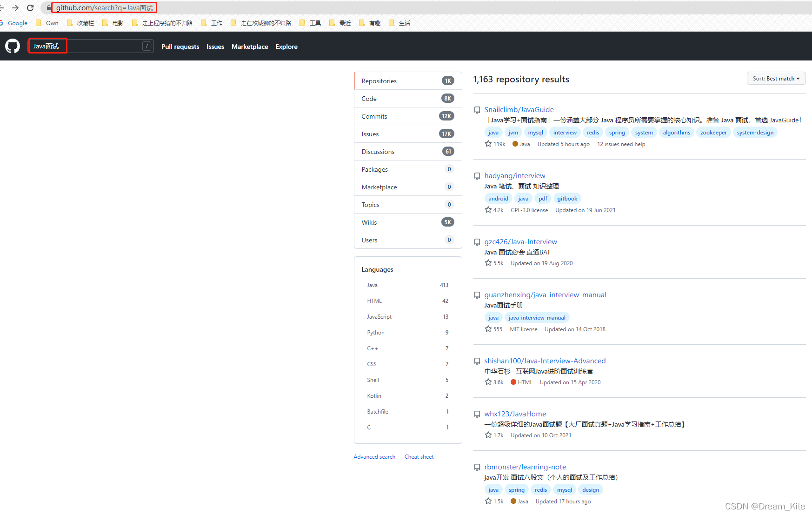Open the 工具 bookmarks folder
The image size is (812, 515).
(x=310, y=23)
